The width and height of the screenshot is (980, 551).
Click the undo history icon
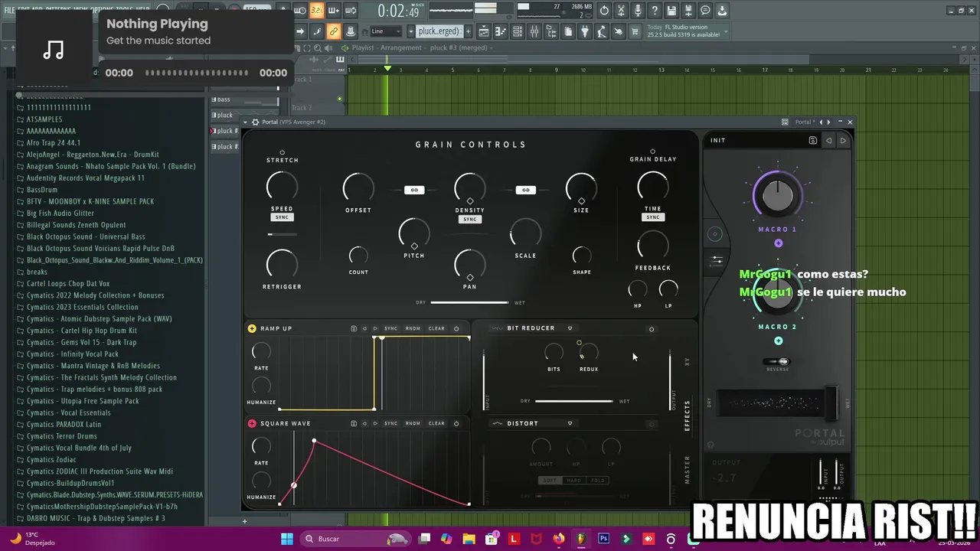(604, 11)
